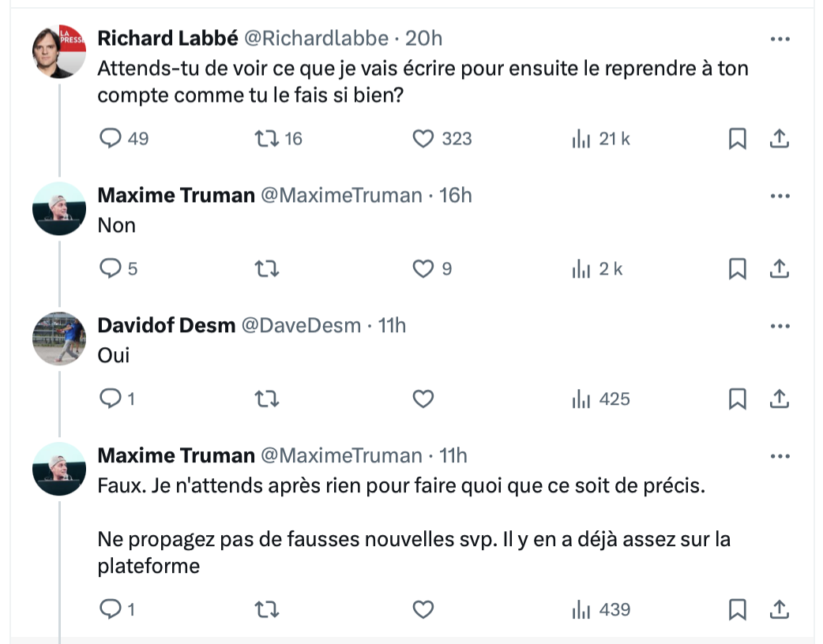Bookmark Richard Labbé's tweet
823x644 pixels.
[x=738, y=139]
